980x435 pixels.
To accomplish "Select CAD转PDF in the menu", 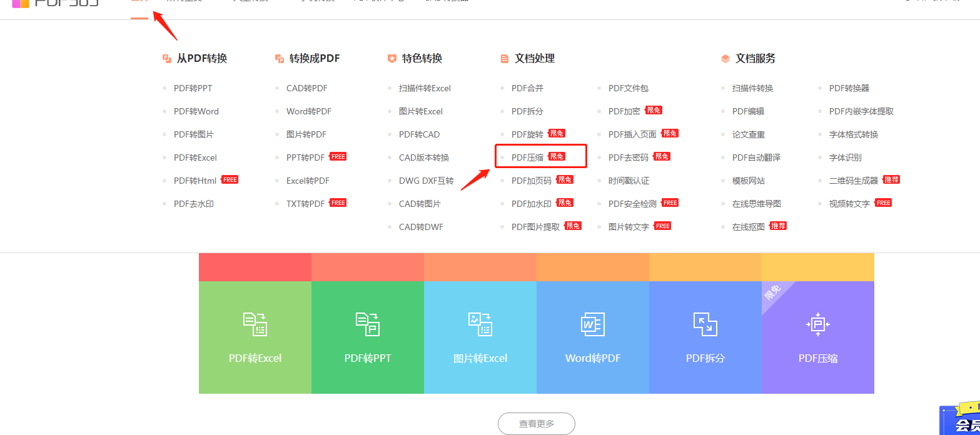I will pos(306,88).
